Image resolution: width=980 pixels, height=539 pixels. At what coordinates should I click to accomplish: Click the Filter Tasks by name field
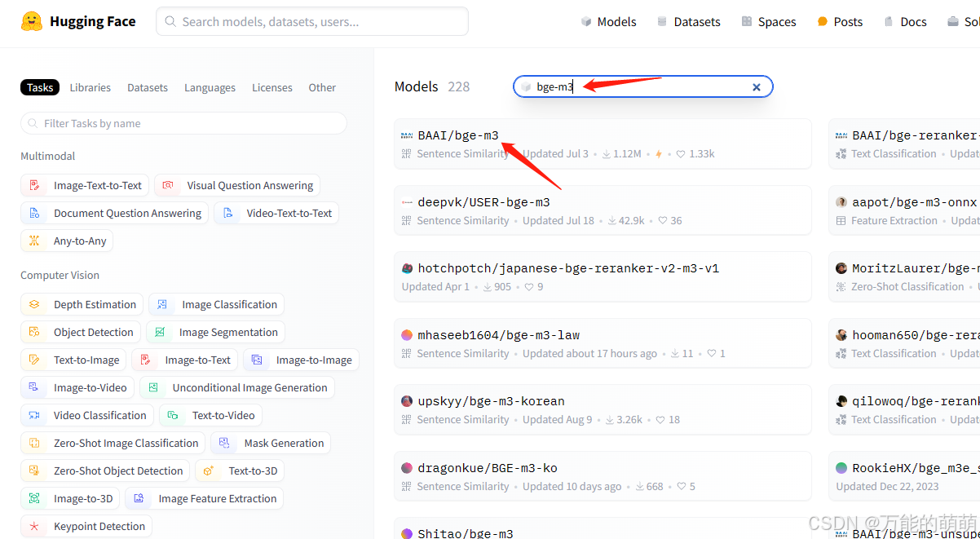click(x=183, y=123)
